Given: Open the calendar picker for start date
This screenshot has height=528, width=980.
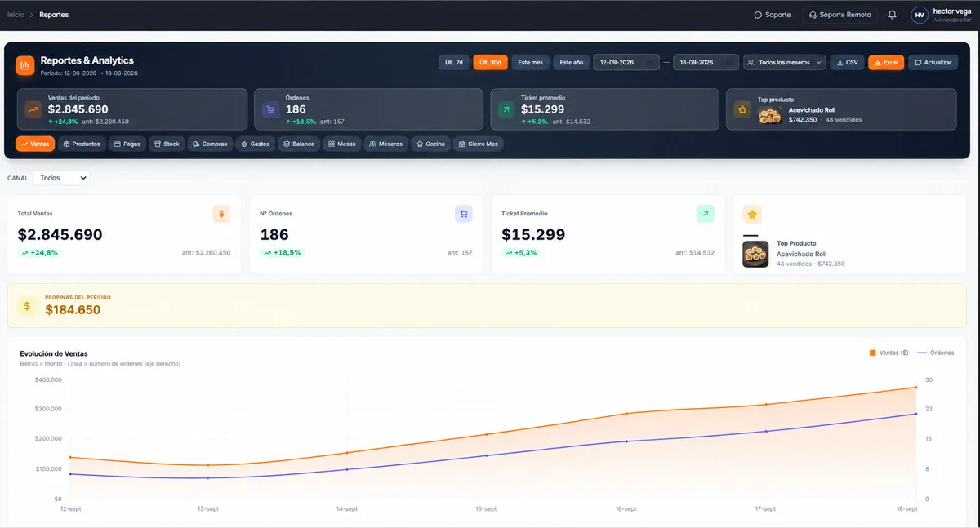Looking at the screenshot, I should 649,63.
